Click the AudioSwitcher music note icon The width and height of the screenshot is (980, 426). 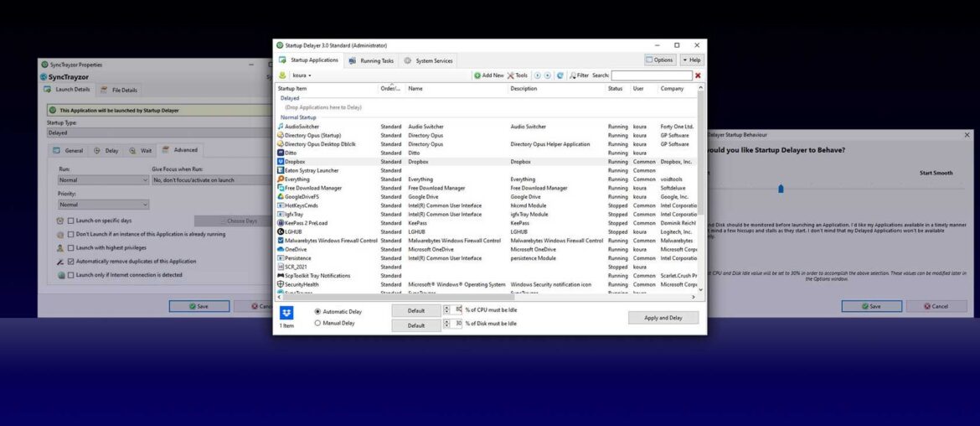pyautogui.click(x=281, y=127)
